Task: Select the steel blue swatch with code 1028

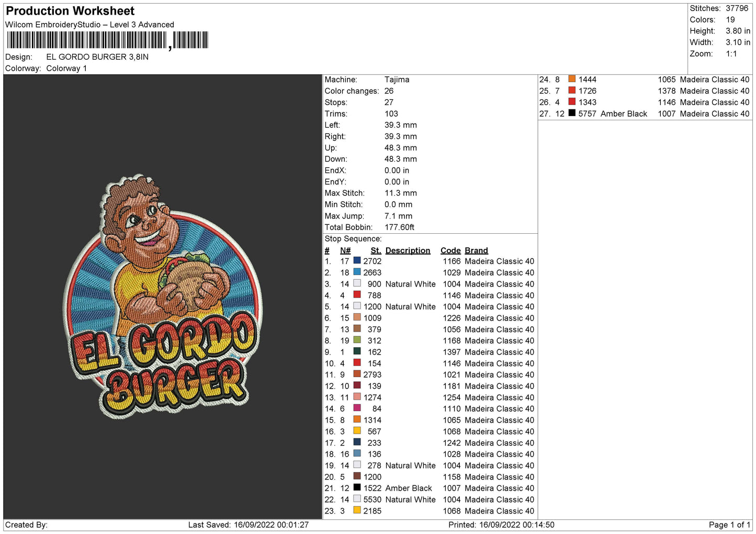Action: 357,453
